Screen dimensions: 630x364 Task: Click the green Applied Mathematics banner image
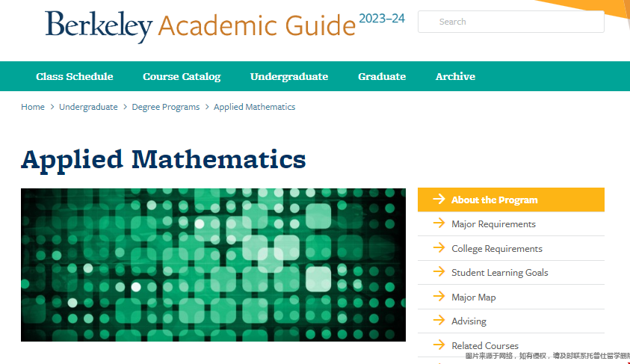tap(213, 265)
